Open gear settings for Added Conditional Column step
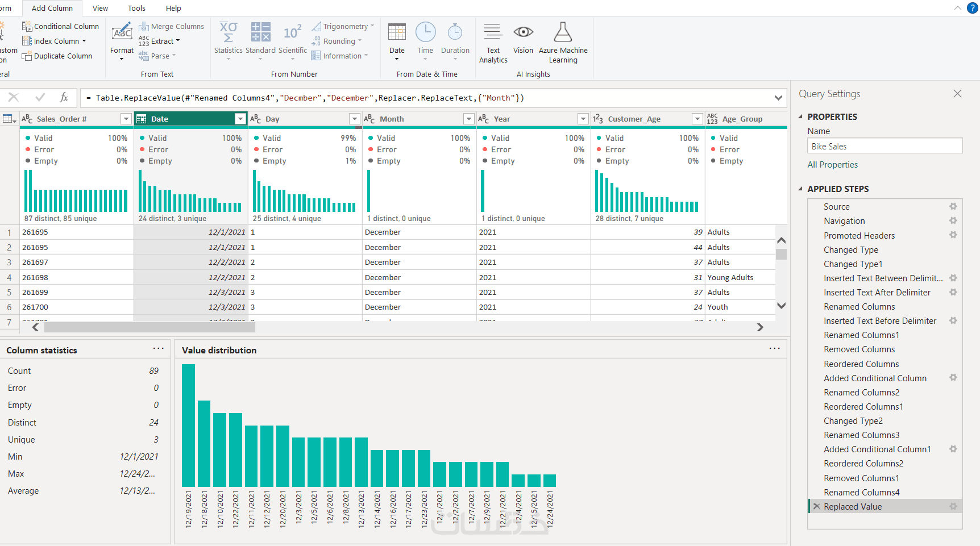 point(953,378)
